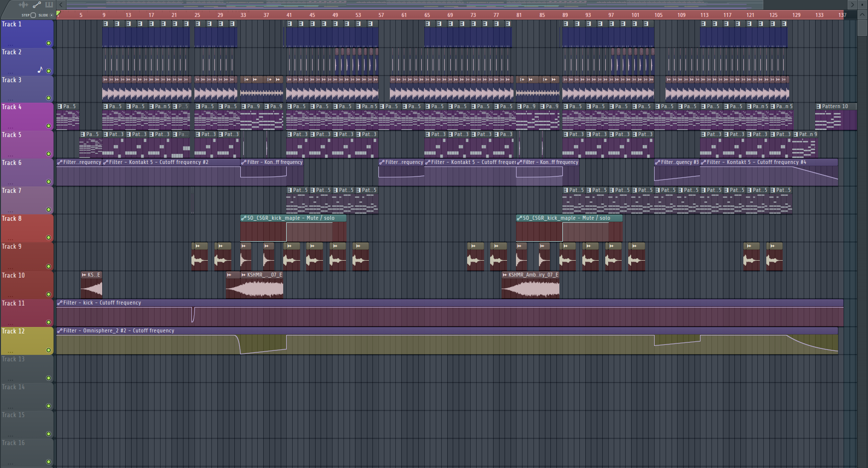Select the pattern clips focus piano icon
The image size is (868, 468).
[49, 4]
